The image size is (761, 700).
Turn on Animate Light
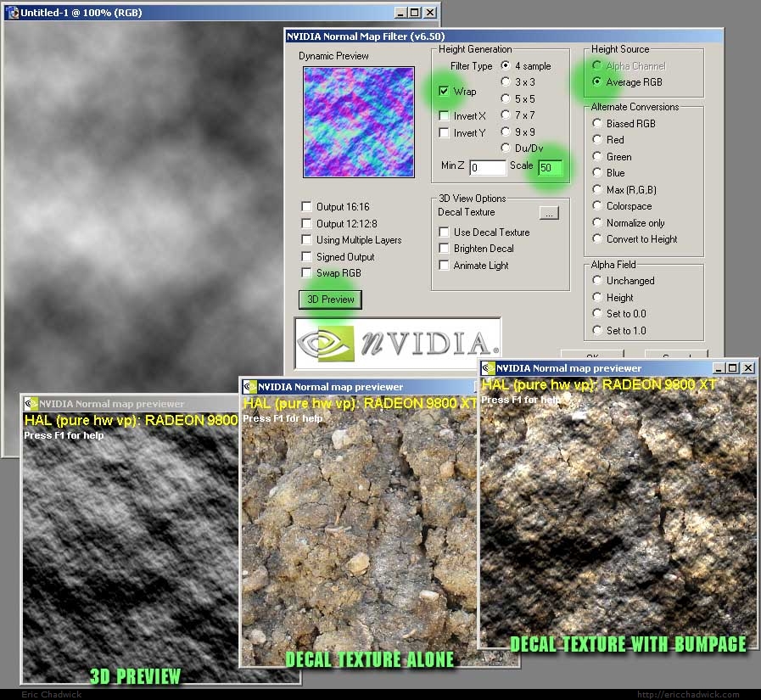pyautogui.click(x=444, y=265)
